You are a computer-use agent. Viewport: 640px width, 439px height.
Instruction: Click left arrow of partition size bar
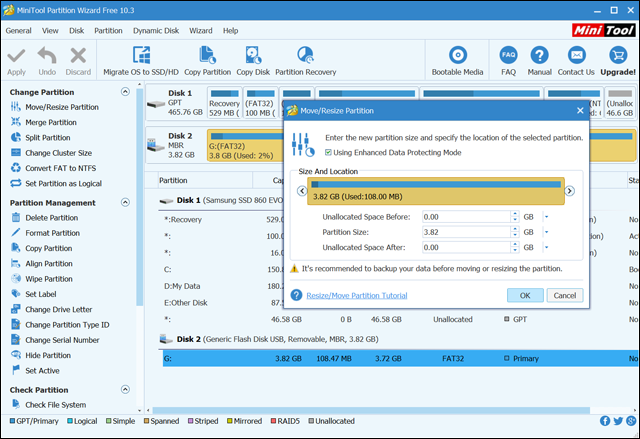click(x=302, y=191)
